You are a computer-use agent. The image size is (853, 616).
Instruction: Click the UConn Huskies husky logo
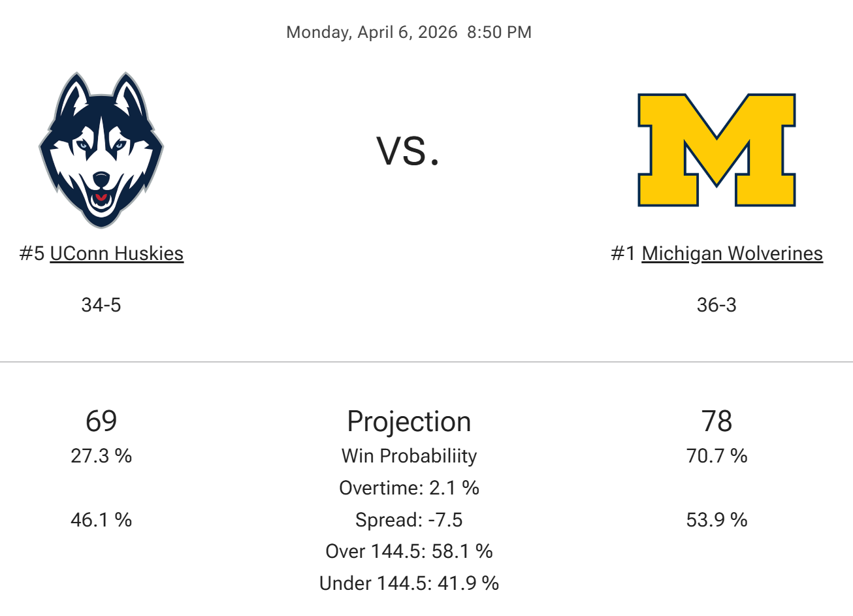[x=101, y=150]
